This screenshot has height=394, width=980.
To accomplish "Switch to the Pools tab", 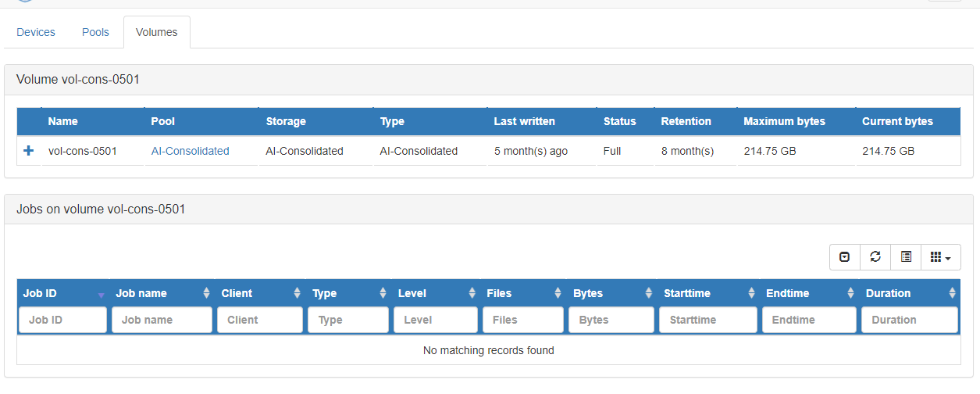I will 95,32.
